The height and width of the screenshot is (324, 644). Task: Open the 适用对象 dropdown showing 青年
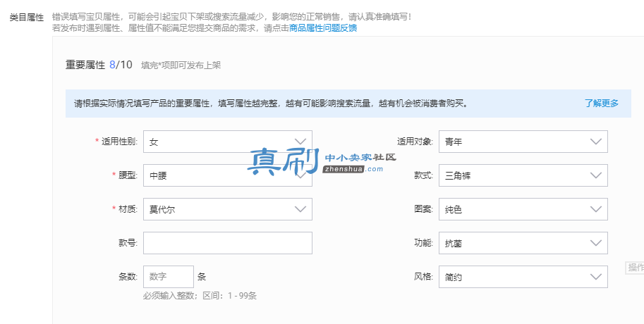(x=523, y=142)
